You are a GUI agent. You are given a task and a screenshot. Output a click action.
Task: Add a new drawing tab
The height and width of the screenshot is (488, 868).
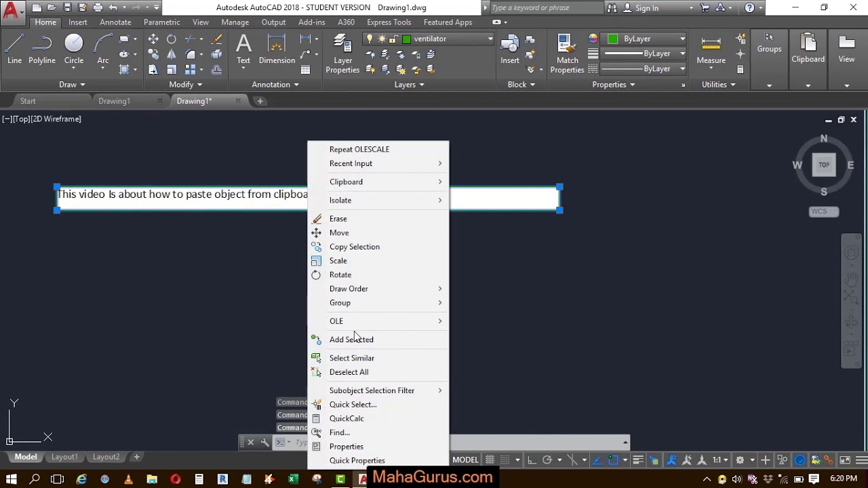(260, 101)
